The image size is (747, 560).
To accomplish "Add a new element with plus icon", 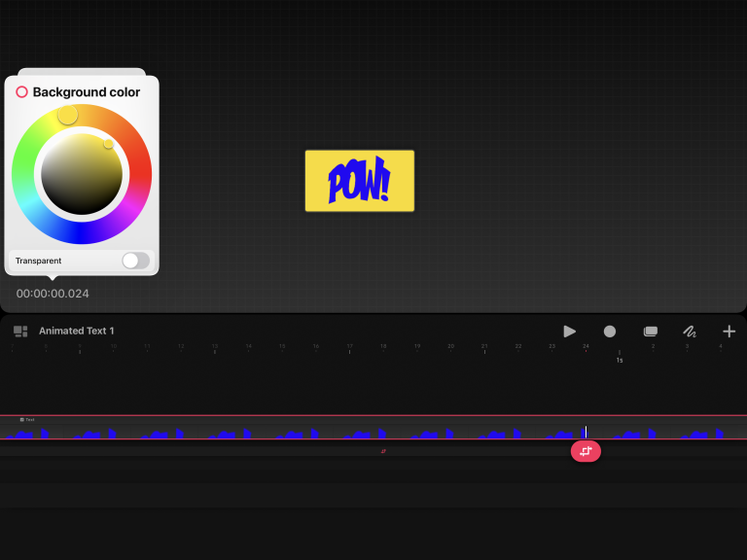I will [x=729, y=332].
